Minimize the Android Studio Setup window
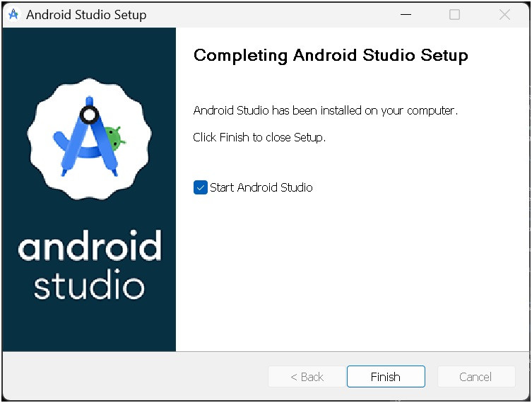532x403 pixels. 406,15
